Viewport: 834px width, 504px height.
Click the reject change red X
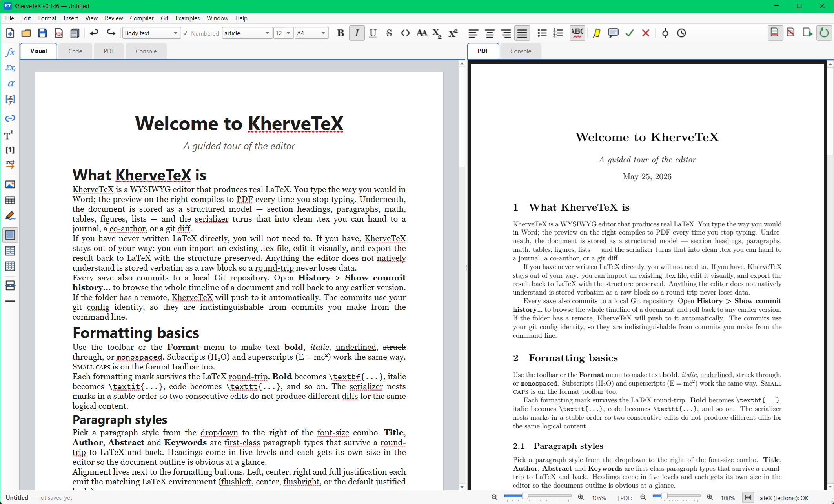click(x=646, y=33)
